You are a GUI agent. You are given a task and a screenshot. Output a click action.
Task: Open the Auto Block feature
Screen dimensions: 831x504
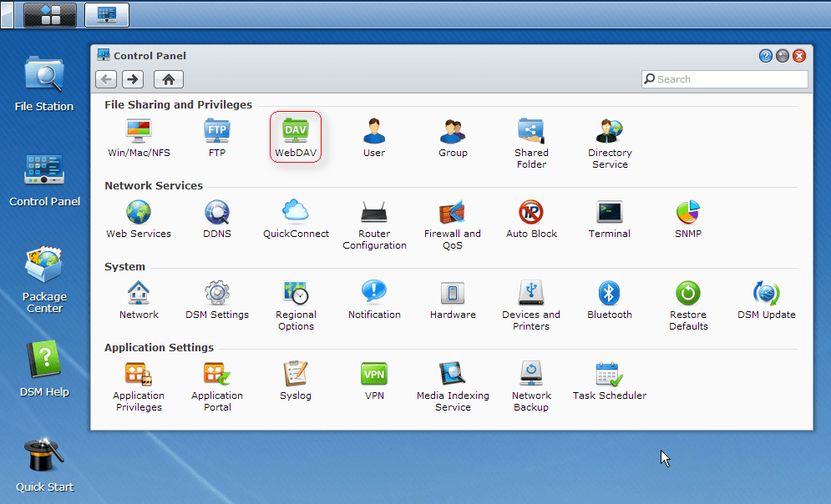(531, 217)
